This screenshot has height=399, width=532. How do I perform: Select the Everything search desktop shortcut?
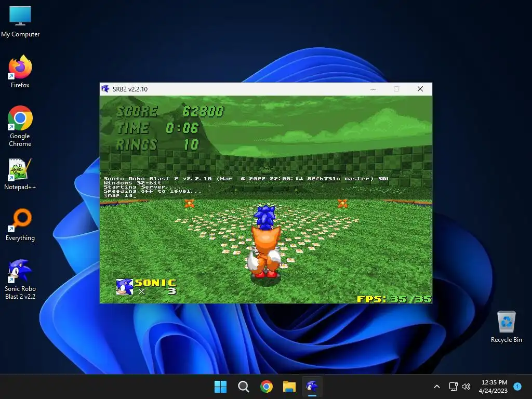[20, 224]
